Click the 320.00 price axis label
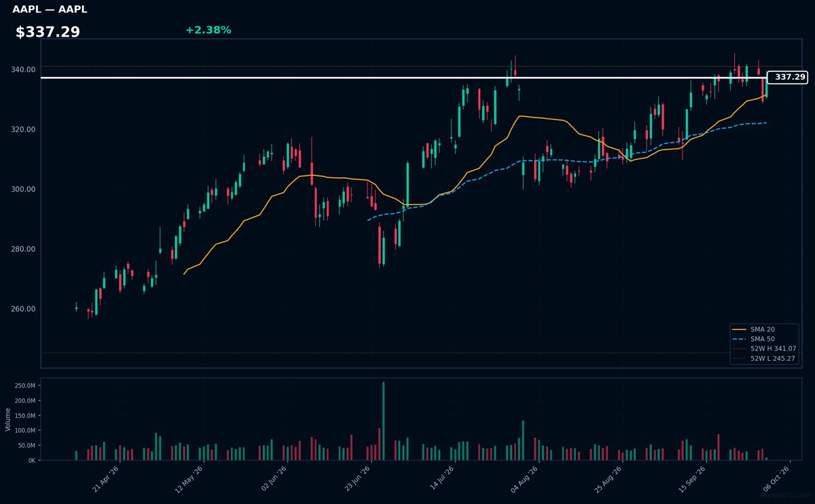Viewport: 815px width, 504px height. (x=24, y=129)
